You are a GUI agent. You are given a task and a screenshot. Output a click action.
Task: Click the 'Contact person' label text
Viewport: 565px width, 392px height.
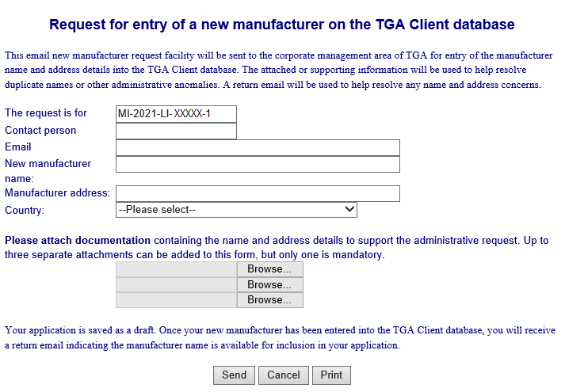(x=40, y=130)
